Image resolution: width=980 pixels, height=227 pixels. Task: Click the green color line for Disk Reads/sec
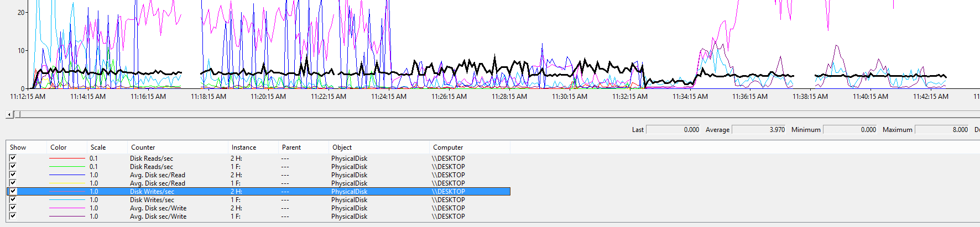(x=67, y=167)
